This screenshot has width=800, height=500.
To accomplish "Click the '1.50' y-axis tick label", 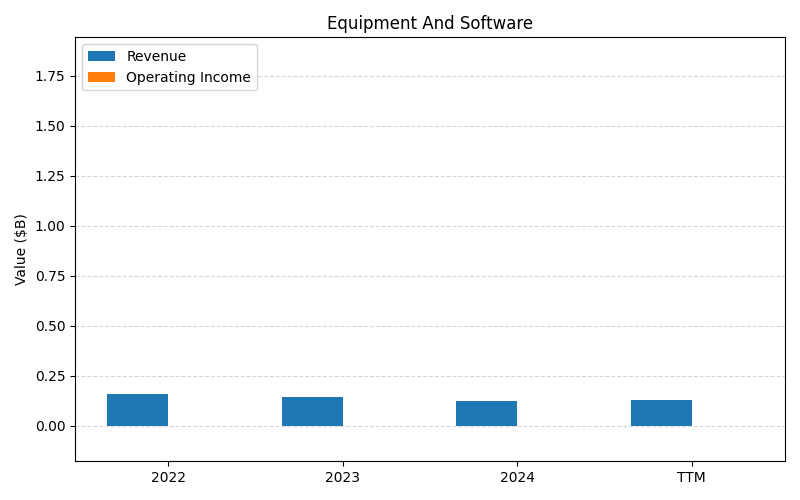I will (50, 127).
